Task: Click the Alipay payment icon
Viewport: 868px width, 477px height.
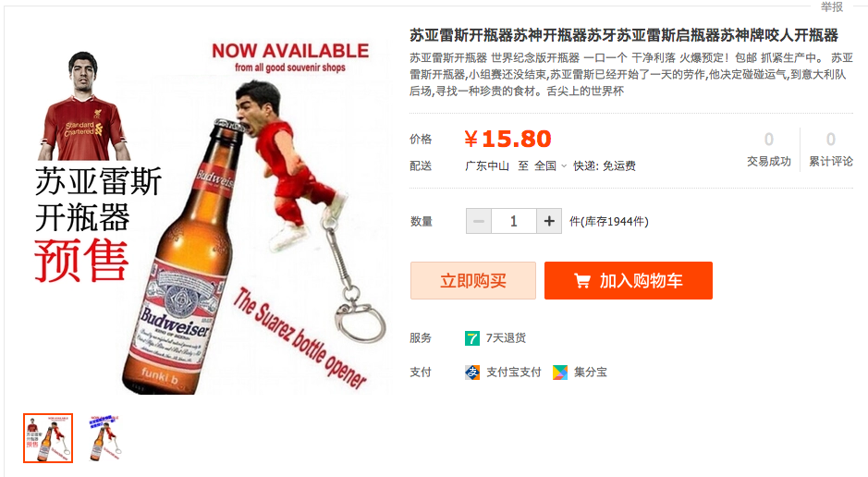Action: click(472, 373)
